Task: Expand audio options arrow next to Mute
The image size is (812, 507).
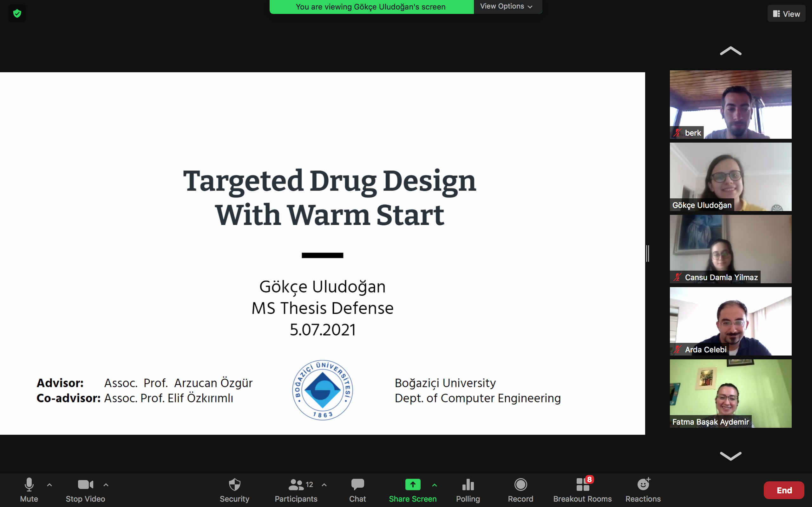Action: pyautogui.click(x=49, y=485)
